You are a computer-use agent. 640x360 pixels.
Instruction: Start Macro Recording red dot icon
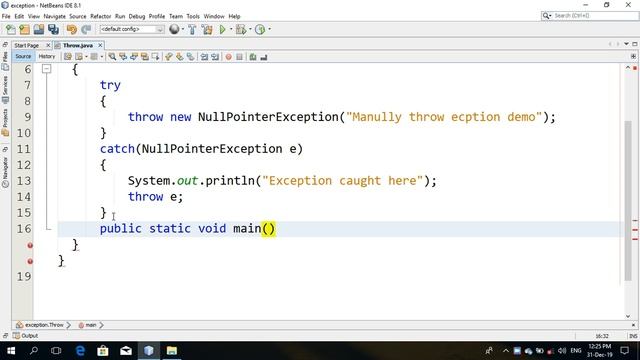click(229, 57)
